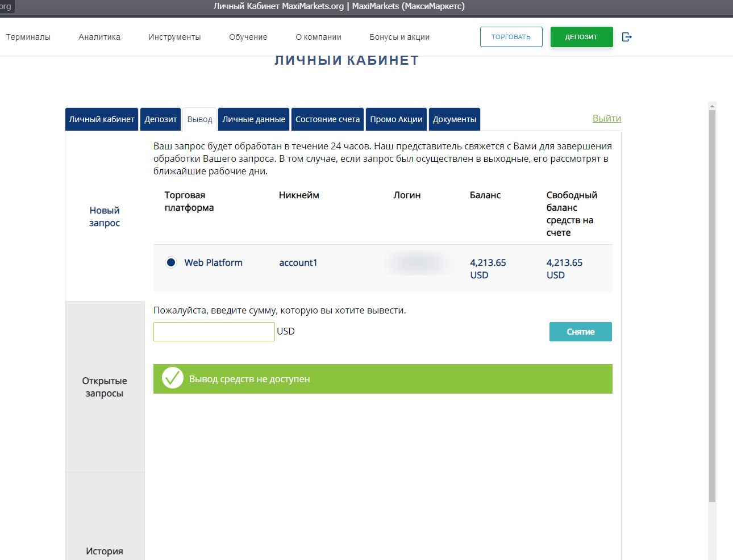733x560 pixels.
Task: Click the Выйти link
Action: pos(607,118)
